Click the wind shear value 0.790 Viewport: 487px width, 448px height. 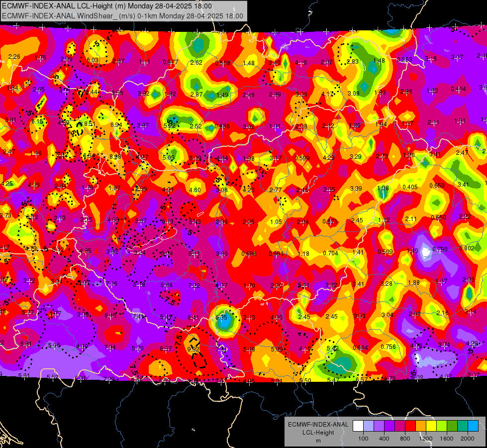[440, 249]
